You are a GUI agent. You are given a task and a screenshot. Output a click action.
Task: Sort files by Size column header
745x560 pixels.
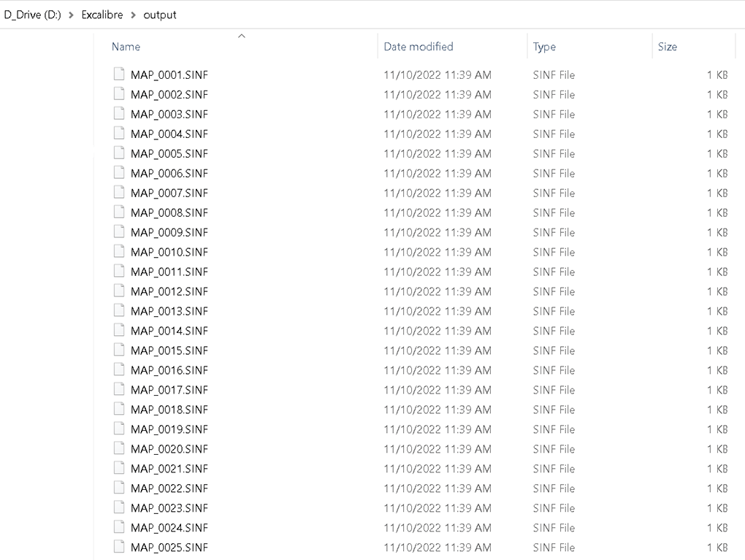pos(668,47)
